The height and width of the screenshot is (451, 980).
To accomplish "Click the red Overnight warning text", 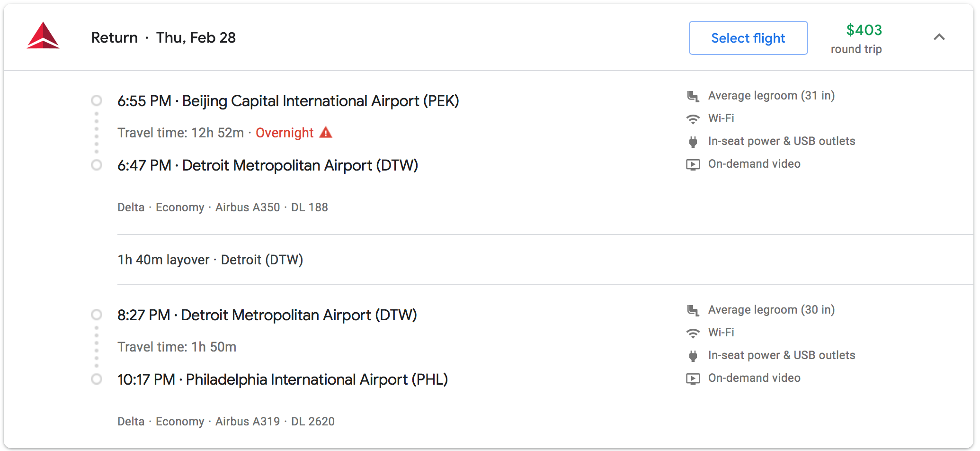I will pyautogui.click(x=285, y=133).
